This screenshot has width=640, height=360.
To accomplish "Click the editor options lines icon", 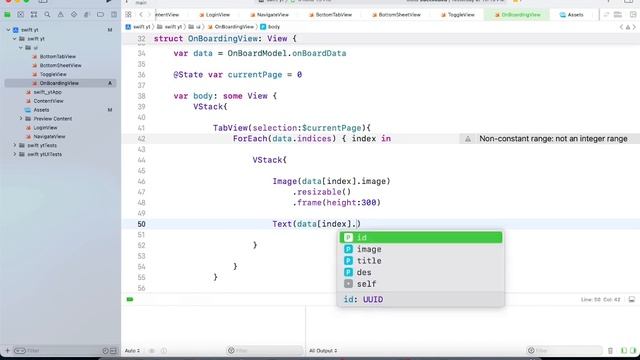I will (618, 15).
